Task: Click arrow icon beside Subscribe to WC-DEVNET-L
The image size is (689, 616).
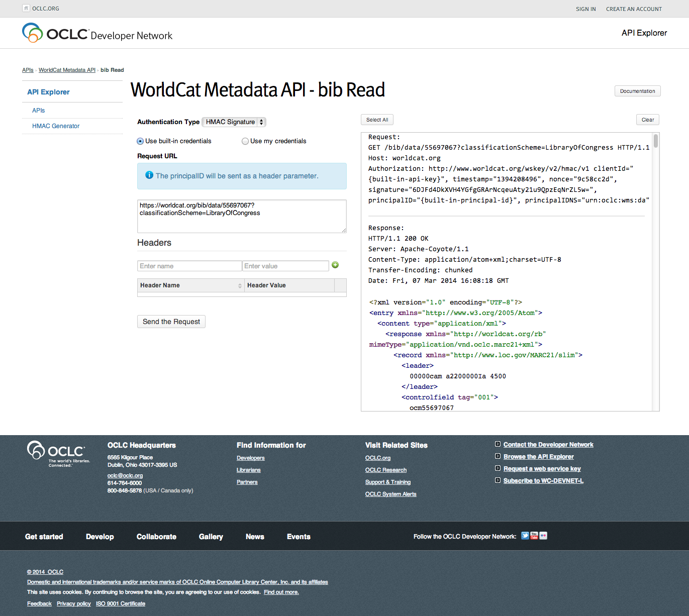Action: click(x=498, y=480)
